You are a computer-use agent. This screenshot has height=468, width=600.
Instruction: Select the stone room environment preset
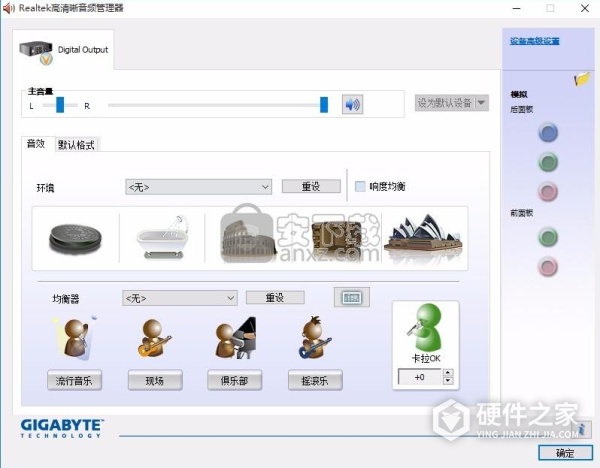pyautogui.click(x=336, y=240)
